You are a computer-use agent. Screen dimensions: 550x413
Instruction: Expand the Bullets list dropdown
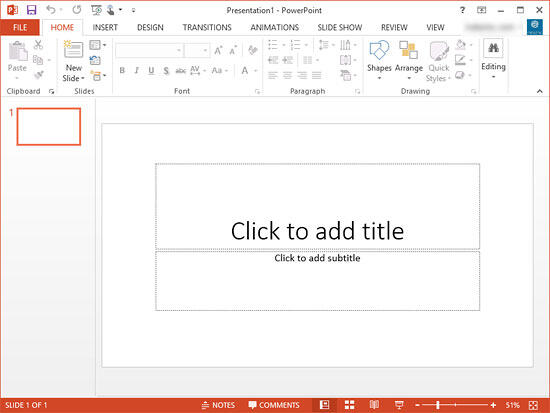(284, 45)
